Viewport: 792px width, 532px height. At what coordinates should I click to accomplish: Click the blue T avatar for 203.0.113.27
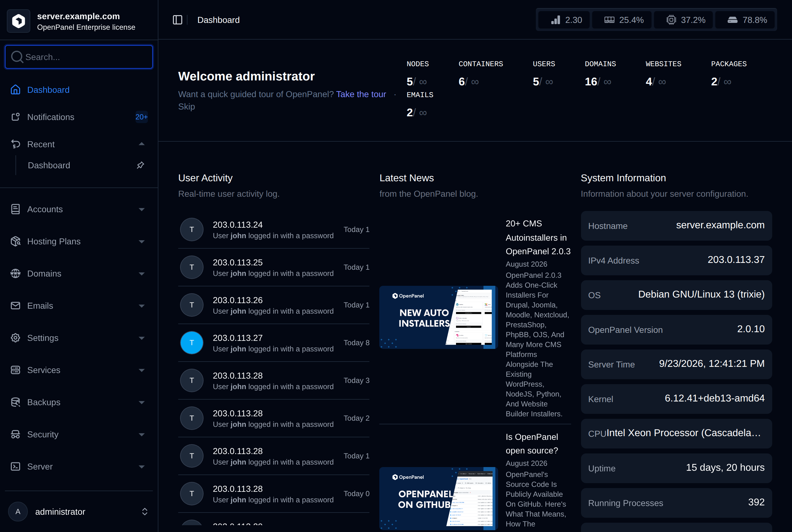click(x=192, y=343)
